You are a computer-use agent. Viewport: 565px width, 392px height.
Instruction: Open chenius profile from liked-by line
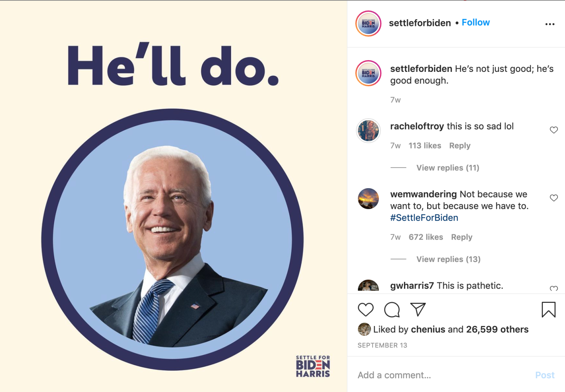(428, 329)
